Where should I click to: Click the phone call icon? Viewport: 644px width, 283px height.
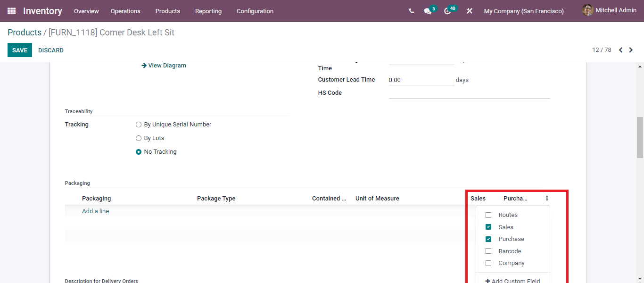click(x=412, y=11)
